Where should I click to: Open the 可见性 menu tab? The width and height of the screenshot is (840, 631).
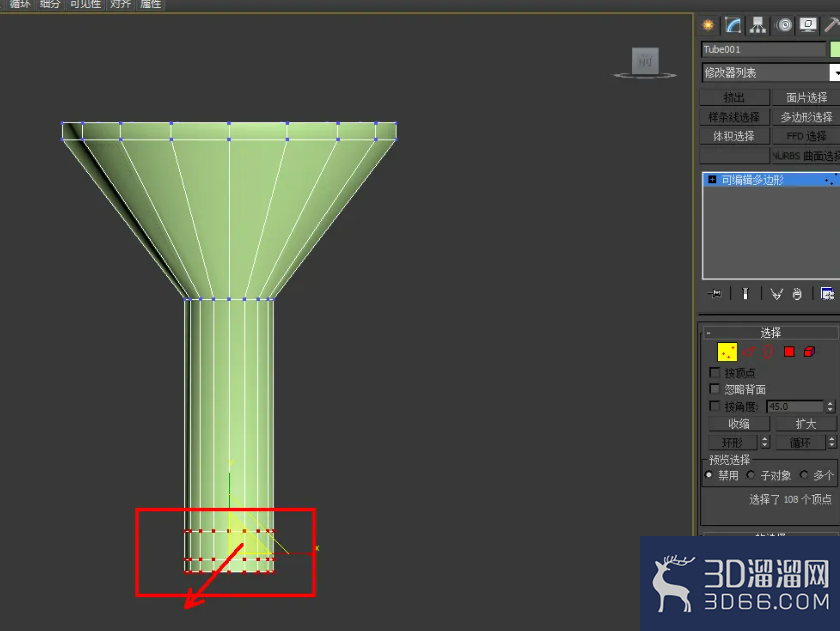pos(86,4)
